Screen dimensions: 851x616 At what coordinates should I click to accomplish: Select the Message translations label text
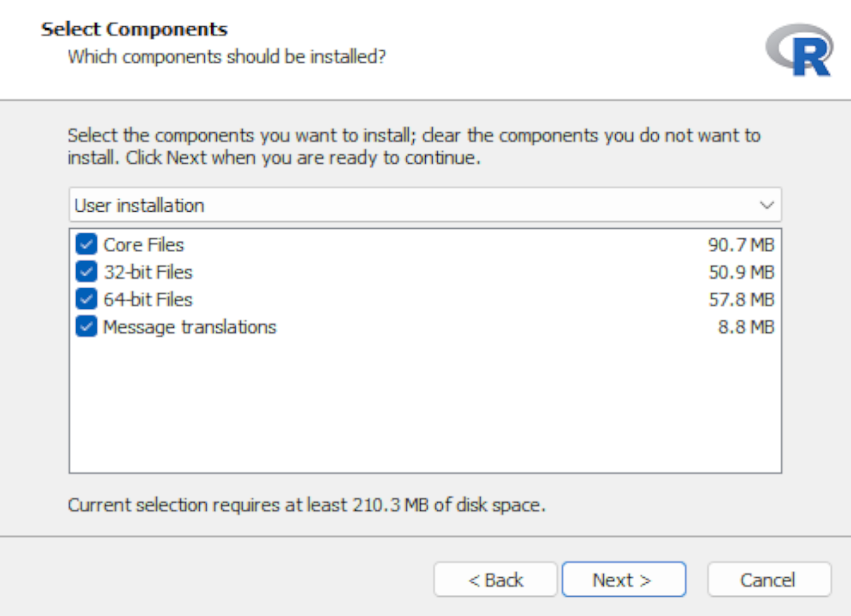189,327
